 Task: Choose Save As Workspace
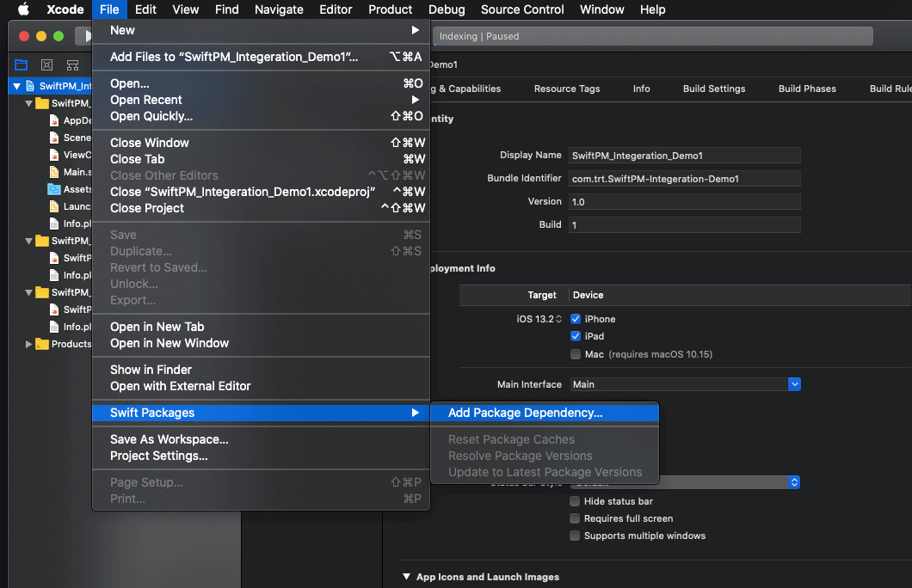[x=261, y=439]
